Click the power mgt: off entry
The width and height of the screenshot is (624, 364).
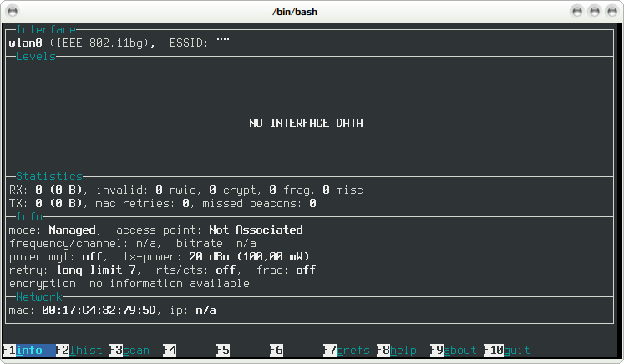point(56,257)
